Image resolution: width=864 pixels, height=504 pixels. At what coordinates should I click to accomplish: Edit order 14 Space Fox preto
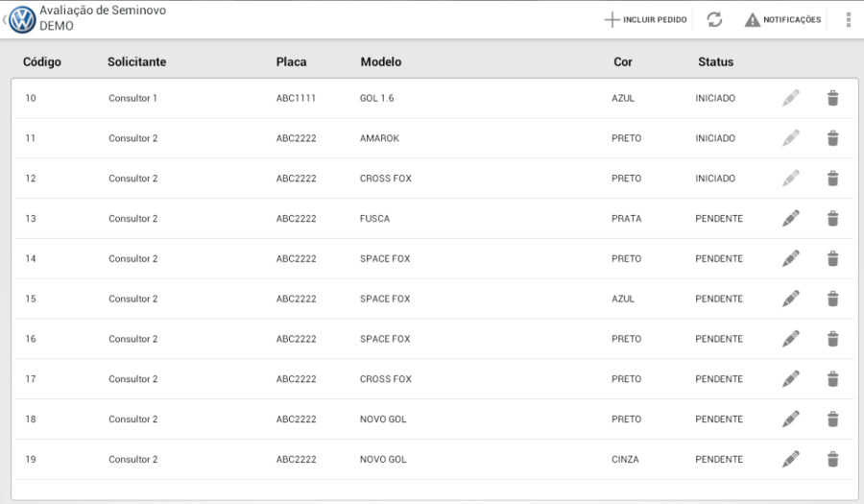click(x=790, y=259)
